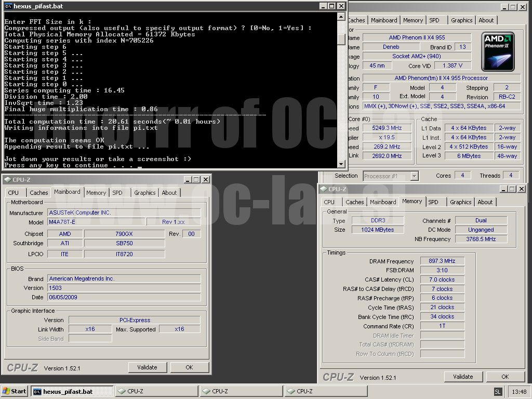Select the Mainboard tab in lower-left CPU-Z window
Image resolution: width=532 pixels, height=399 pixels.
point(67,192)
